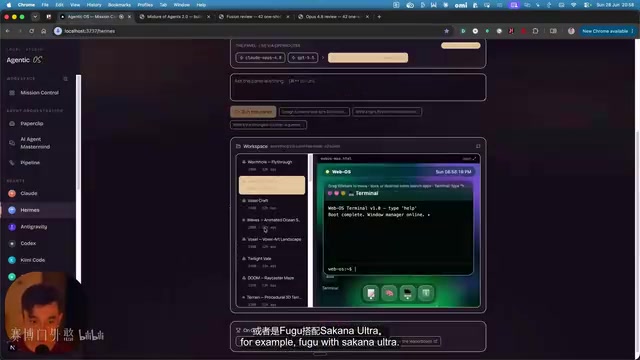The image size is (640, 360).
Task: Open AI Agent Mastermind
Action: [35, 143]
